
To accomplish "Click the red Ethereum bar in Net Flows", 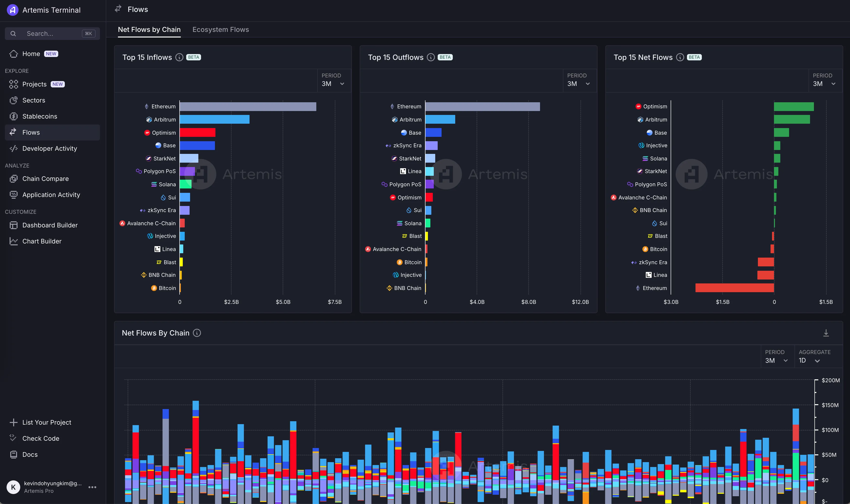I will coord(734,288).
